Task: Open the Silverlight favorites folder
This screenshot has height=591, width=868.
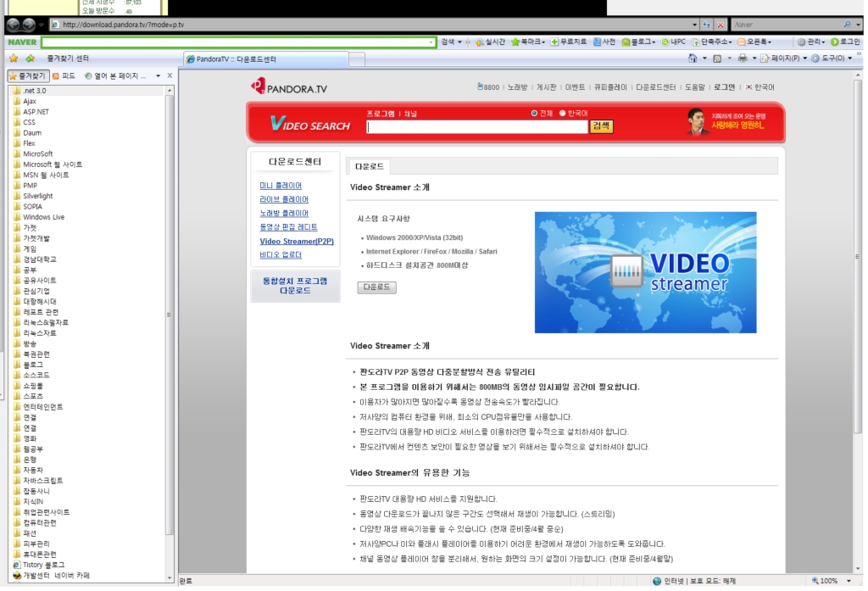Action: 37,196
